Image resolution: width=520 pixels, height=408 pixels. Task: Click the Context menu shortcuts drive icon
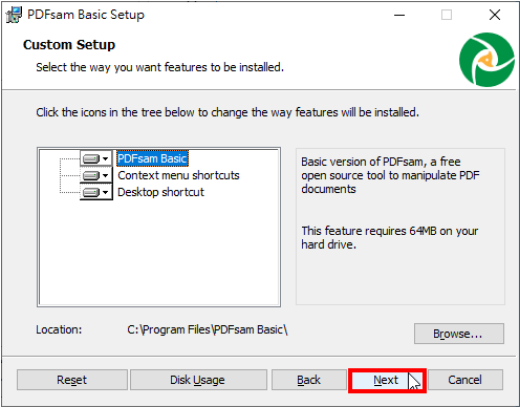click(91, 175)
